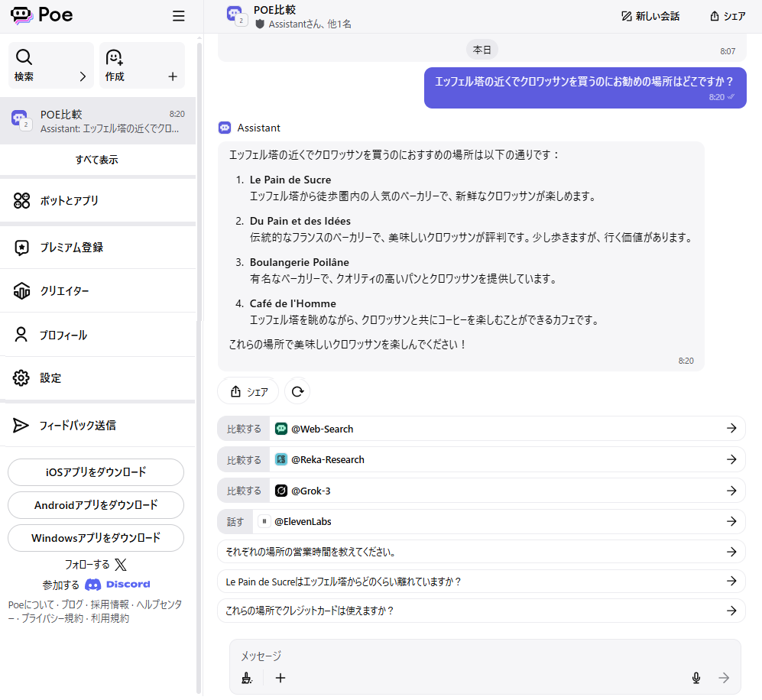
Task: Open the 採用情報 footer link
Action: point(110,604)
